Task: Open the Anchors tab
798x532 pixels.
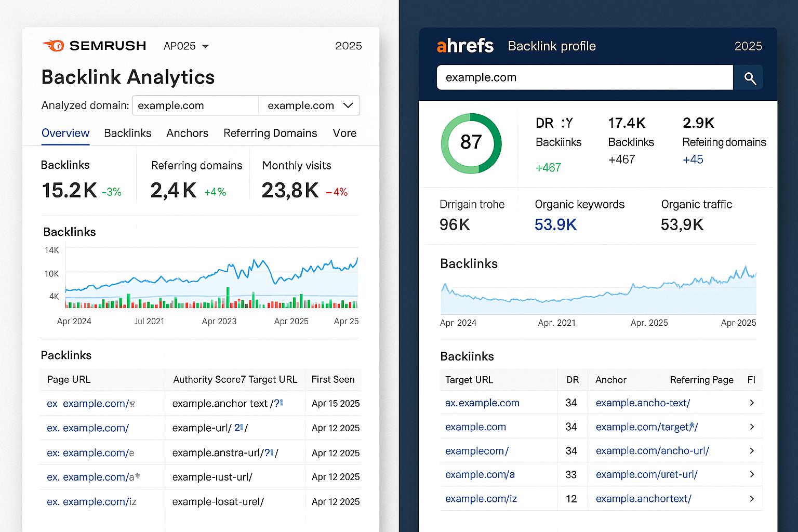Action: (187, 133)
